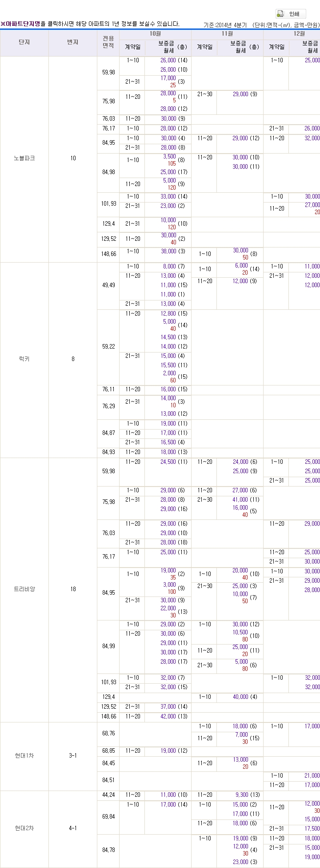
Task: Click the 9,300 (13) deposit entry
Action: coord(248,795)
